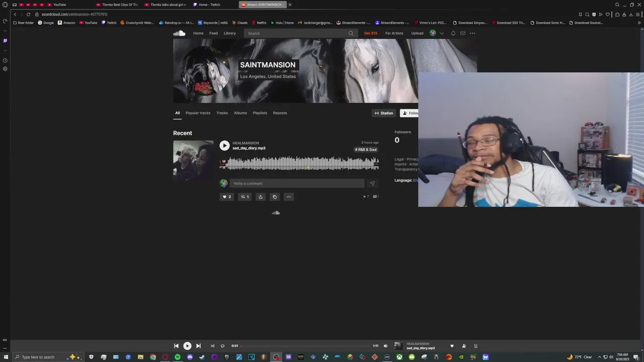Open the R&B & Soul tag
The width and height of the screenshot is (644, 362).
point(366,149)
